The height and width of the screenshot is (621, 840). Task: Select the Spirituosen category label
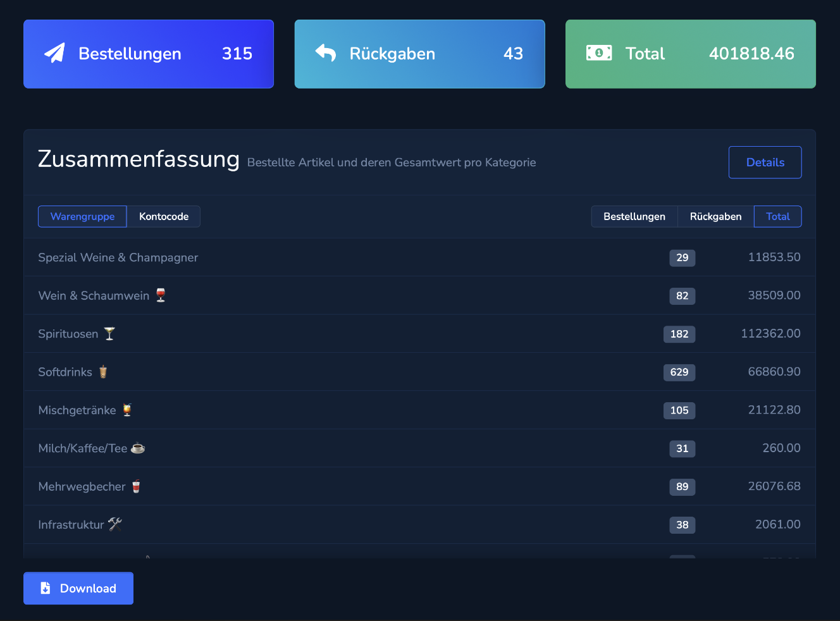tap(68, 334)
